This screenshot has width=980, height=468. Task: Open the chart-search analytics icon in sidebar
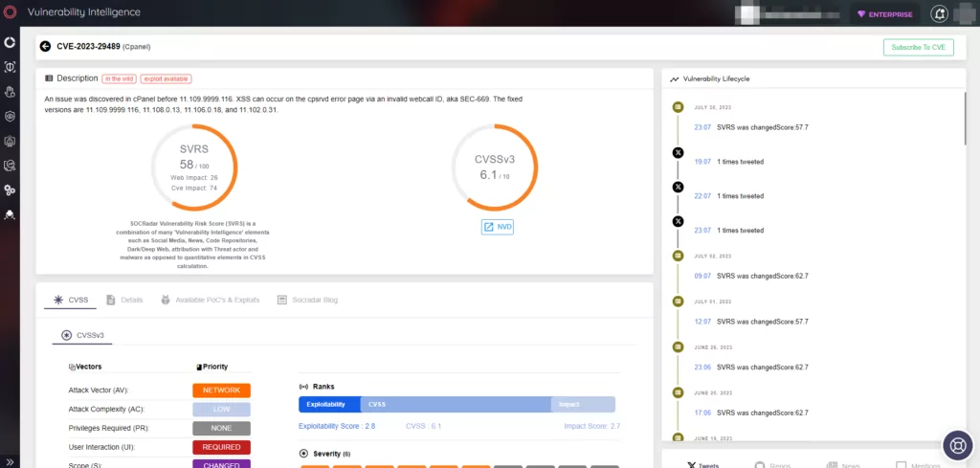pyautogui.click(x=10, y=166)
